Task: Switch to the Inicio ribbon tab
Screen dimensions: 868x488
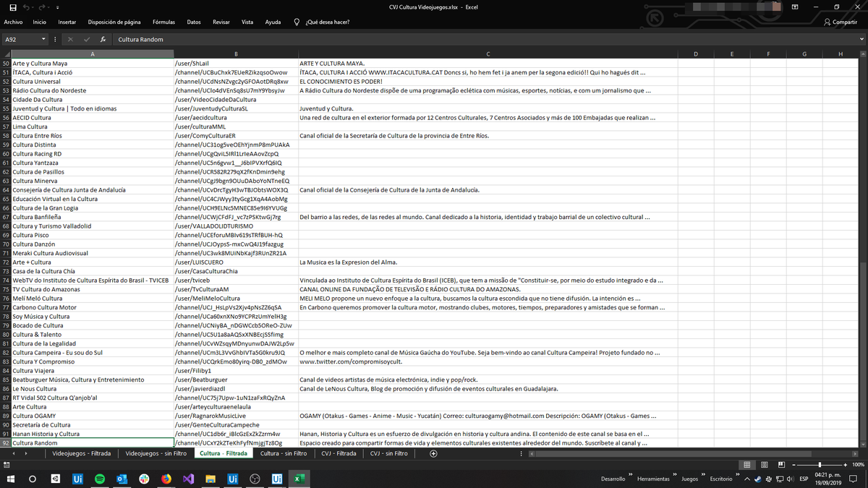Action: (39, 22)
